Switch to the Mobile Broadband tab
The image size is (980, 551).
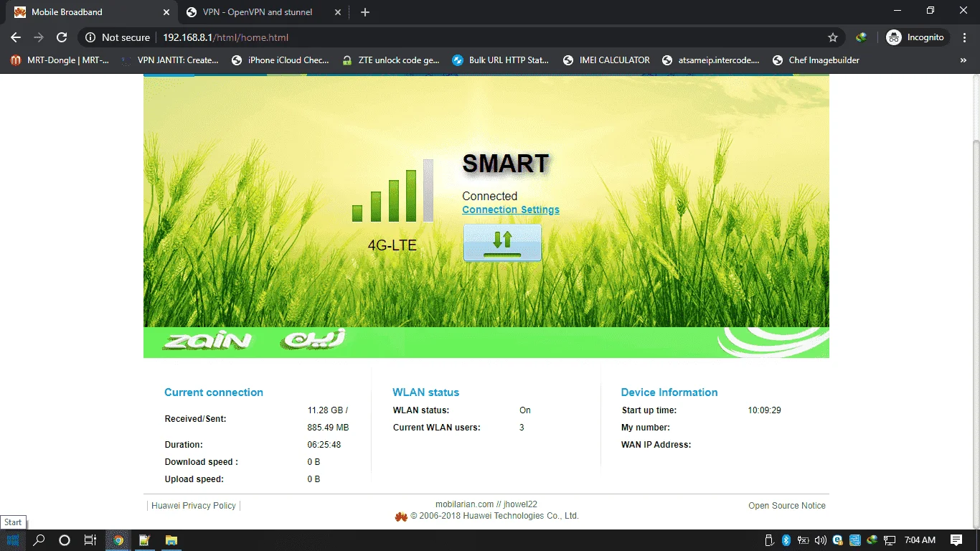[x=90, y=12]
